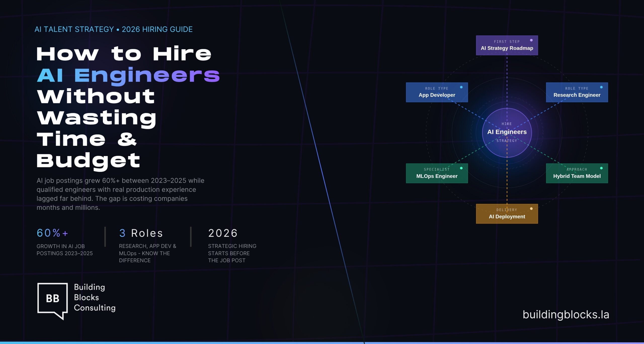Click the '60%+' statistic

coord(52,233)
